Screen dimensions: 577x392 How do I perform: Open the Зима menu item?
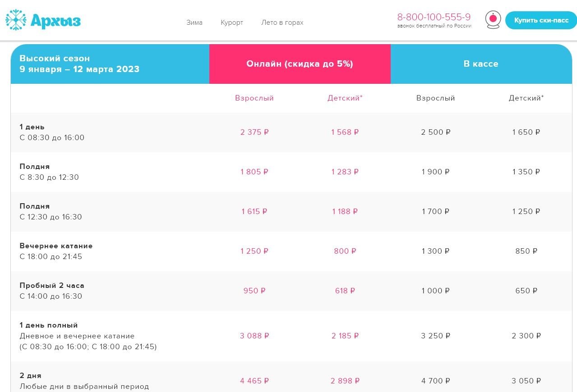(x=194, y=23)
